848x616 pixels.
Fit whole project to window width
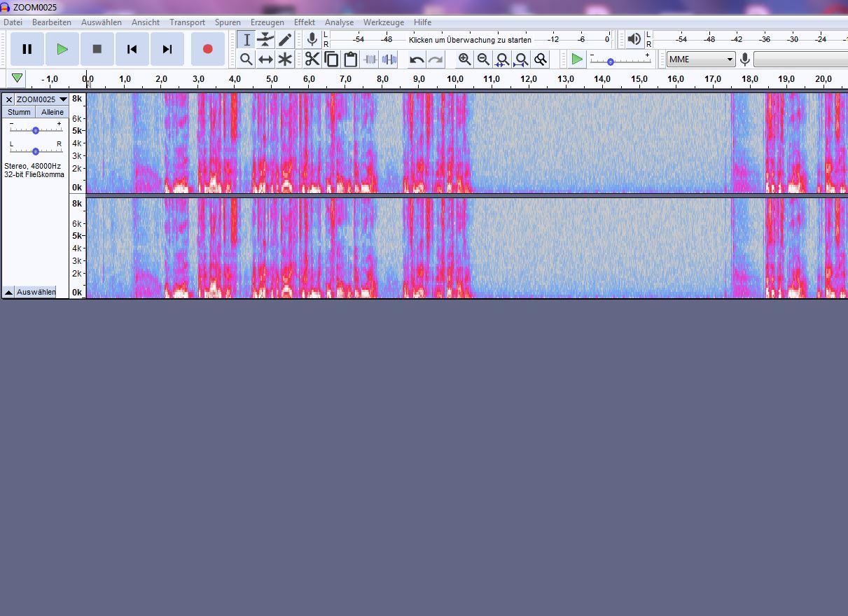click(x=521, y=59)
